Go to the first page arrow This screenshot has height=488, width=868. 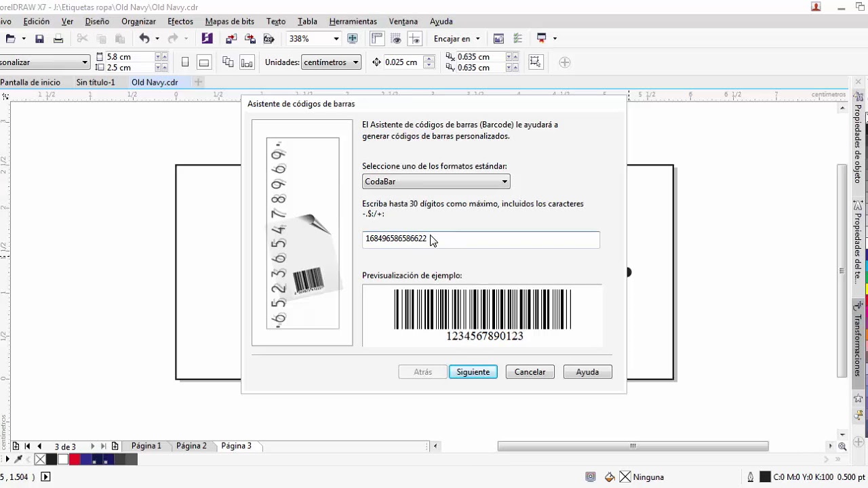(27, 446)
